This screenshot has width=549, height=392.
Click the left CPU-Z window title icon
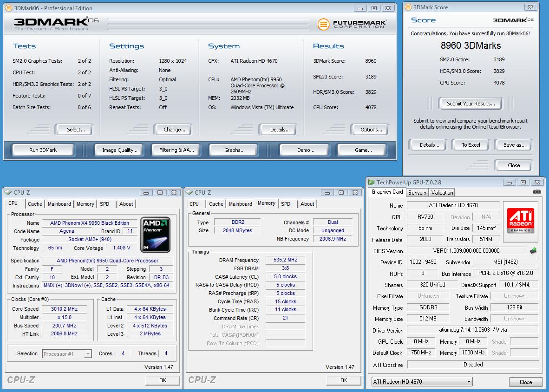pyautogui.click(x=8, y=192)
